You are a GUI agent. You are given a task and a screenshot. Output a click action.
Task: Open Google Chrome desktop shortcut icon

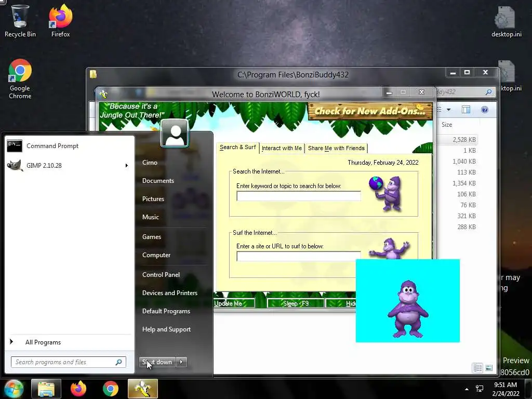point(20,79)
